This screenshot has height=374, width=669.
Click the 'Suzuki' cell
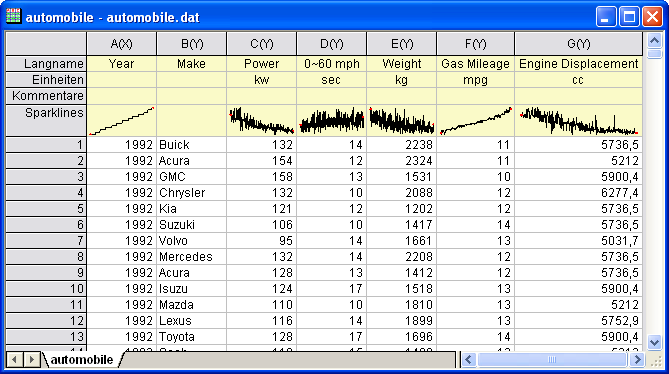pyautogui.click(x=192, y=225)
